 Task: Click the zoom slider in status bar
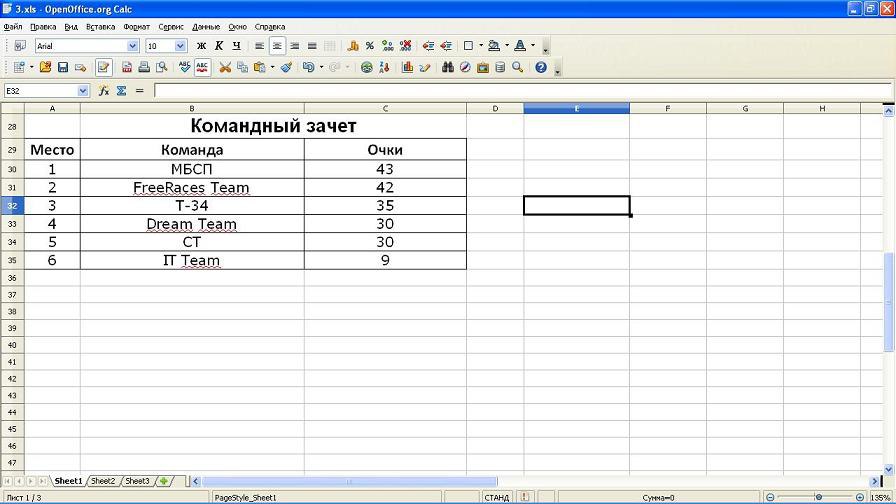(x=818, y=497)
